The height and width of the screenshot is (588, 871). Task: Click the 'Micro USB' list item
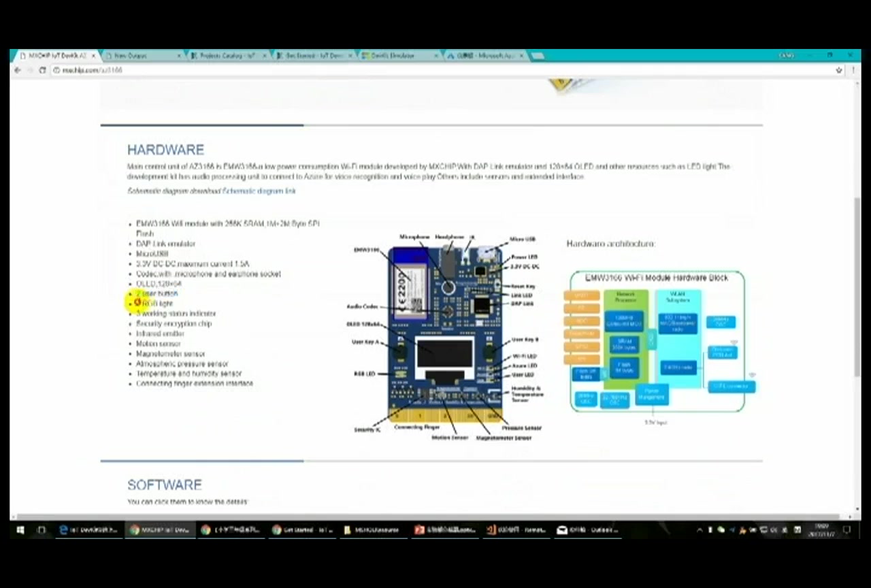(x=152, y=254)
